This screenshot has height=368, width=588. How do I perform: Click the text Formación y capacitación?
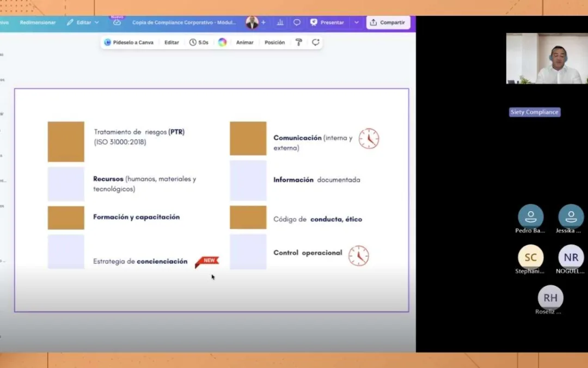coord(137,217)
